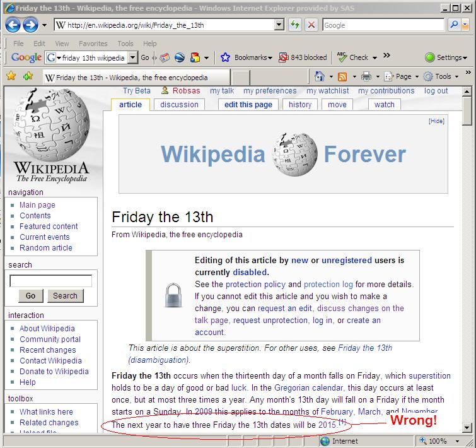Click the Print icon in command bar
The width and height of the screenshot is (476, 448).
point(366,76)
